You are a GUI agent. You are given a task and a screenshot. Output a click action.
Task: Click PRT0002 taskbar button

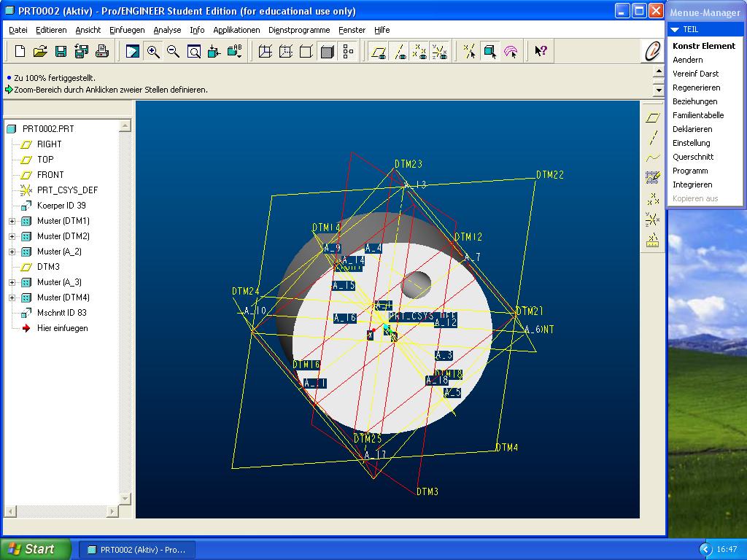[137, 550]
